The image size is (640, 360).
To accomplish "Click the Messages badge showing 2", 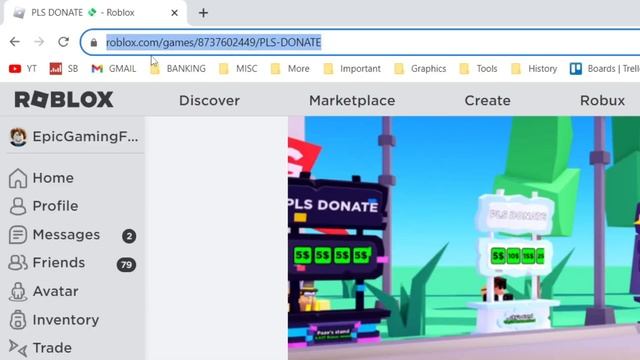I will [x=129, y=236].
